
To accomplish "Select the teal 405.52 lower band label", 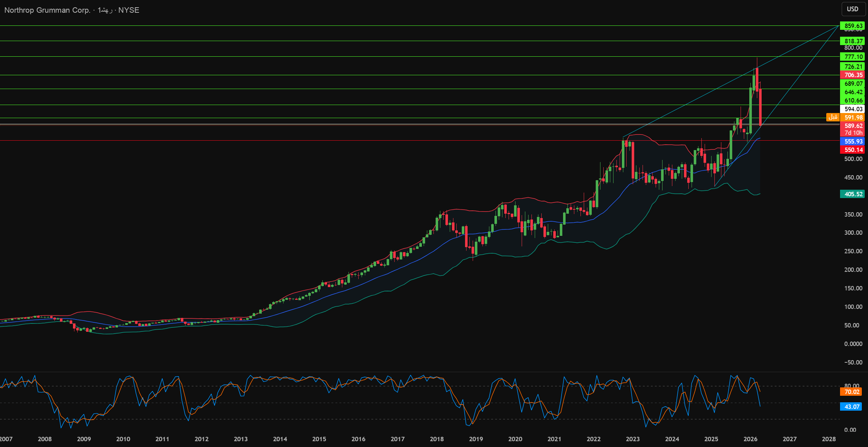I will click(x=852, y=194).
